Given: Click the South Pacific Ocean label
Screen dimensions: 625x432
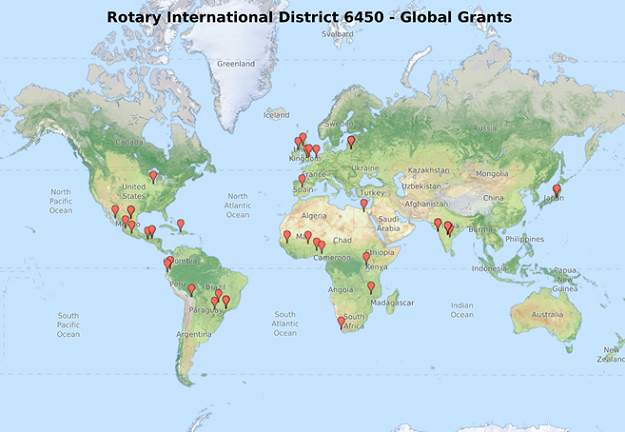Looking at the screenshot, I should (x=68, y=325).
